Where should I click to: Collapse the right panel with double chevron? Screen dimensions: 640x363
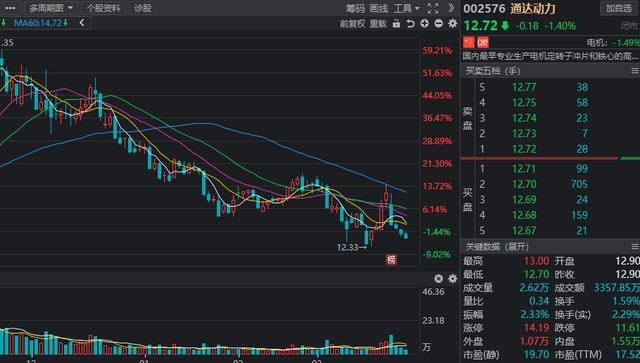(x=451, y=8)
